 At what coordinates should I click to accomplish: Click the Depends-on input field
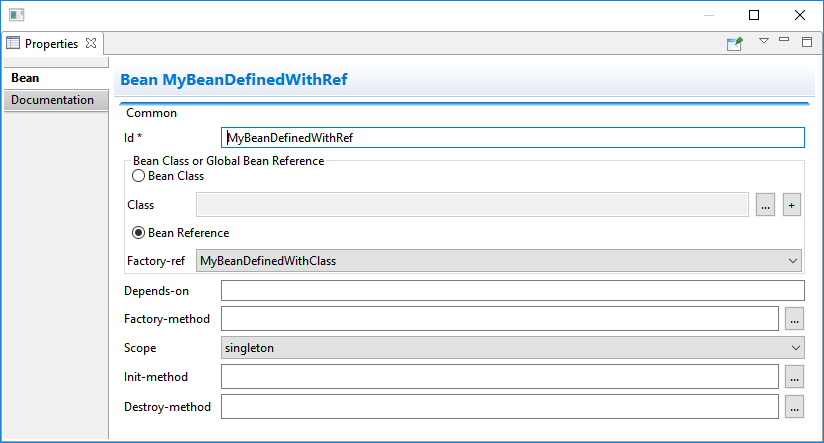tap(512, 291)
